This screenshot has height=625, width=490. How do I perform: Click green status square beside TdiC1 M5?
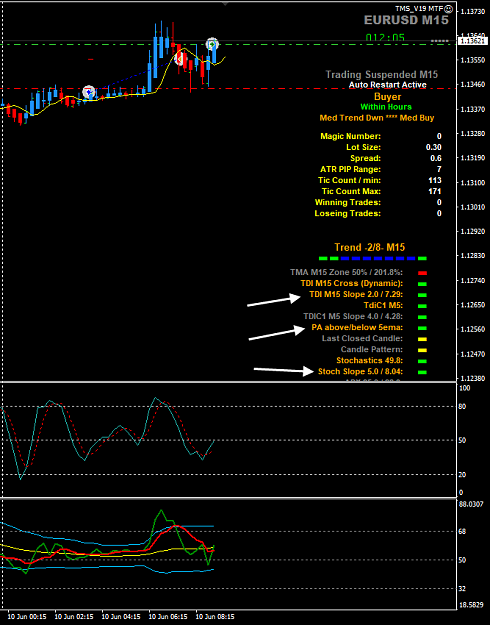tap(422, 306)
